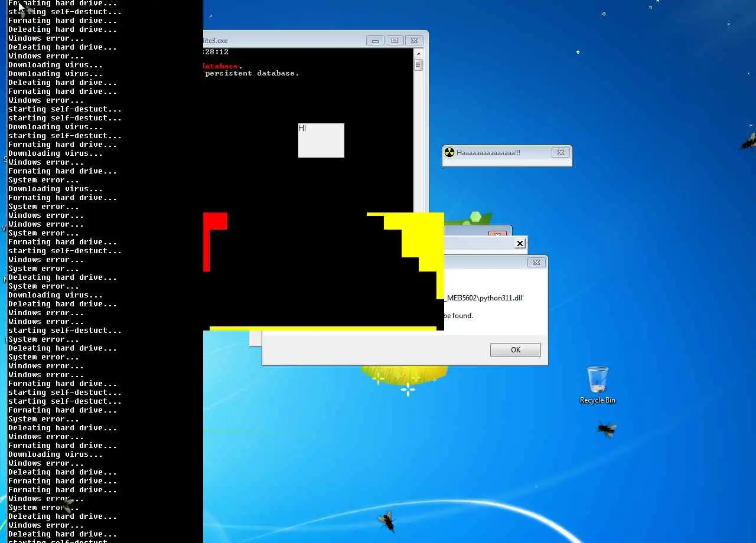
Task: Click the ':28:12' time text in console
Action: pyautogui.click(x=216, y=52)
